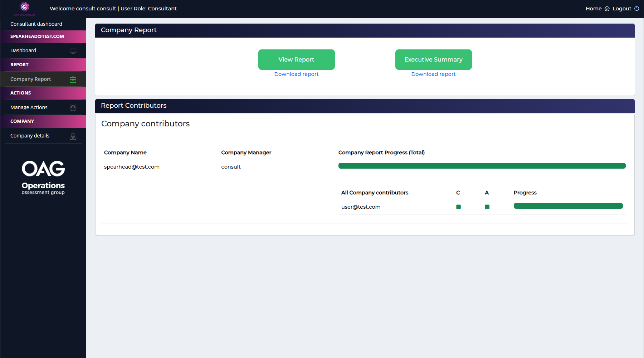This screenshot has width=644, height=358.
Task: Open Company details menu item
Action: click(x=30, y=136)
